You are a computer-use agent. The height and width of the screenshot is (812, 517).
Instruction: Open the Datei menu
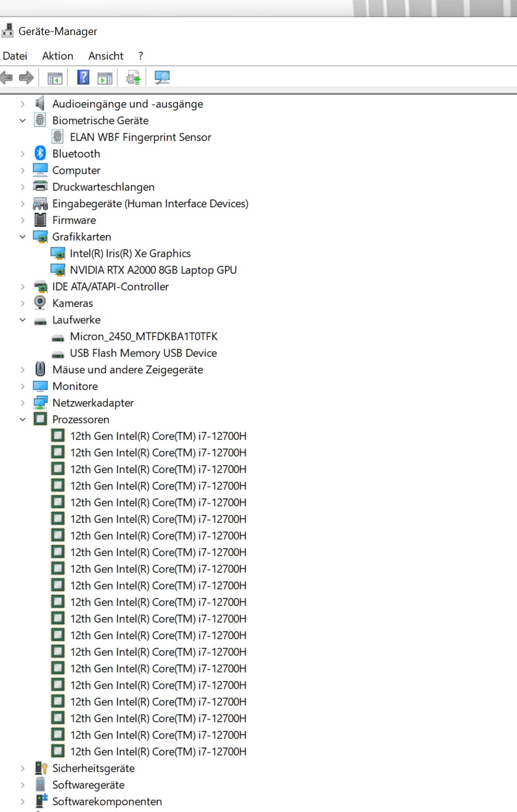(15, 56)
